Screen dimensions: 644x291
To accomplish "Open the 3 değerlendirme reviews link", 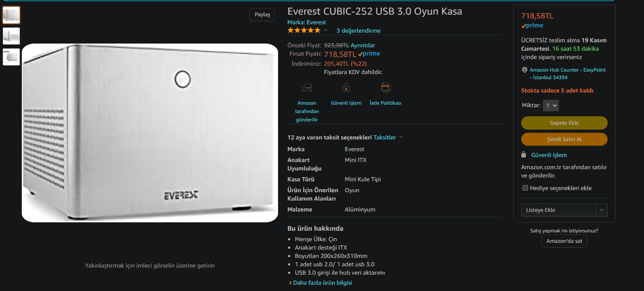I will point(358,31).
